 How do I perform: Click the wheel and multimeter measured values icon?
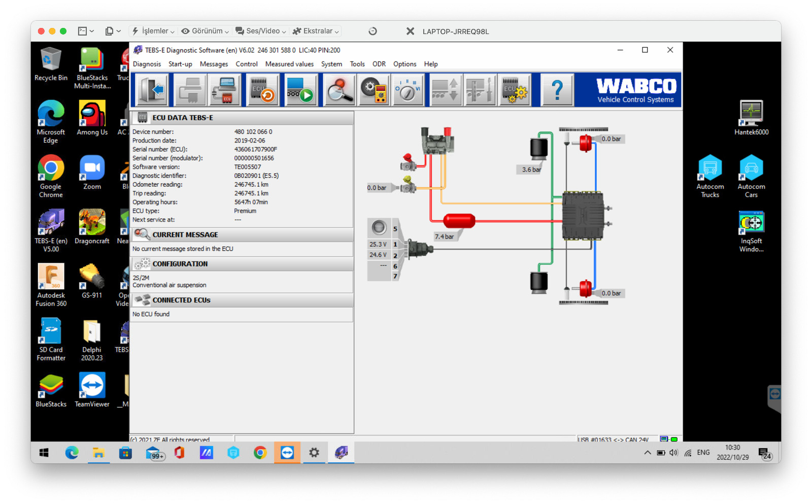[x=374, y=90]
